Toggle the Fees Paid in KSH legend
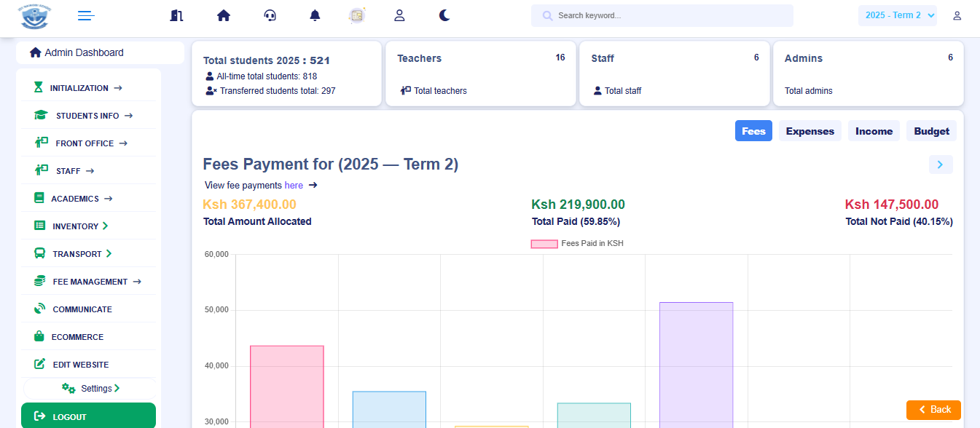 (577, 244)
